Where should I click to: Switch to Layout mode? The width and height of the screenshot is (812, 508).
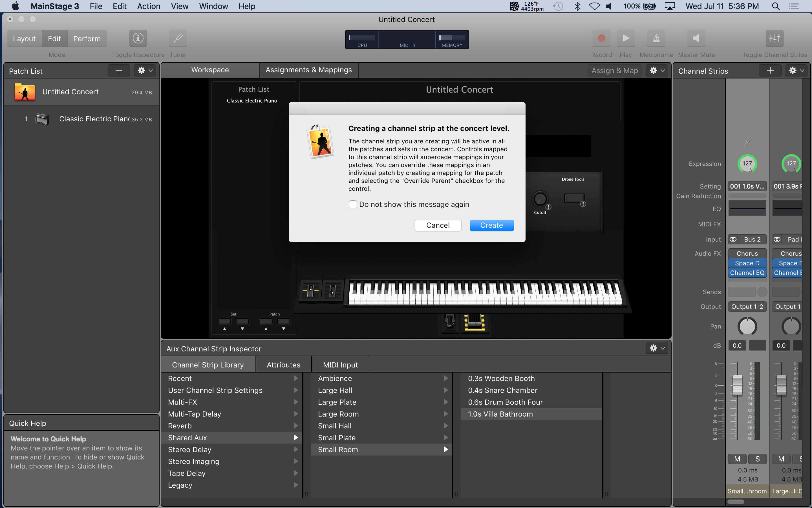(24, 38)
